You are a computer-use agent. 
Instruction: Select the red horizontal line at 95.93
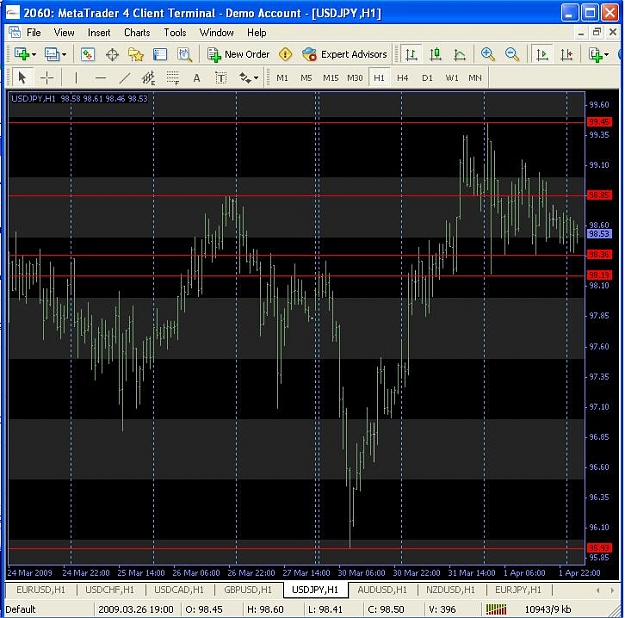pyautogui.click(x=297, y=549)
